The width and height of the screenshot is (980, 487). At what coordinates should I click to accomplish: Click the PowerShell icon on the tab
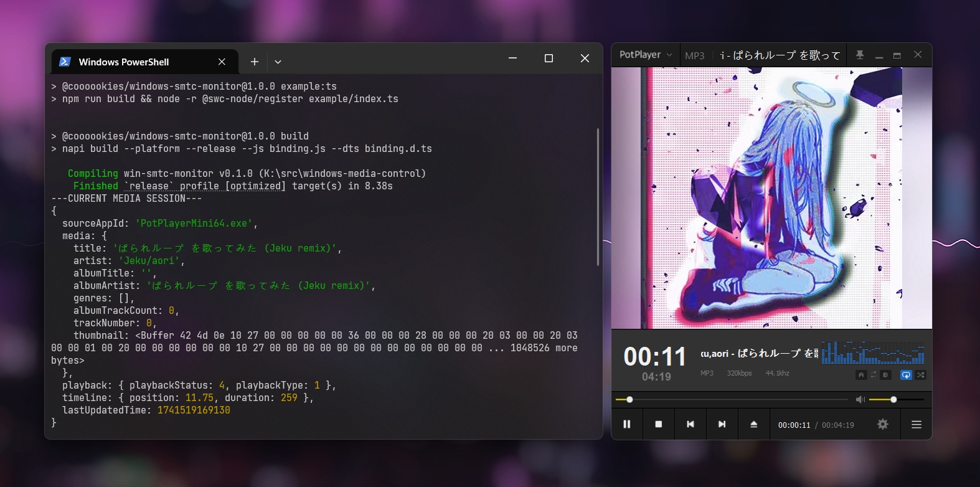65,62
